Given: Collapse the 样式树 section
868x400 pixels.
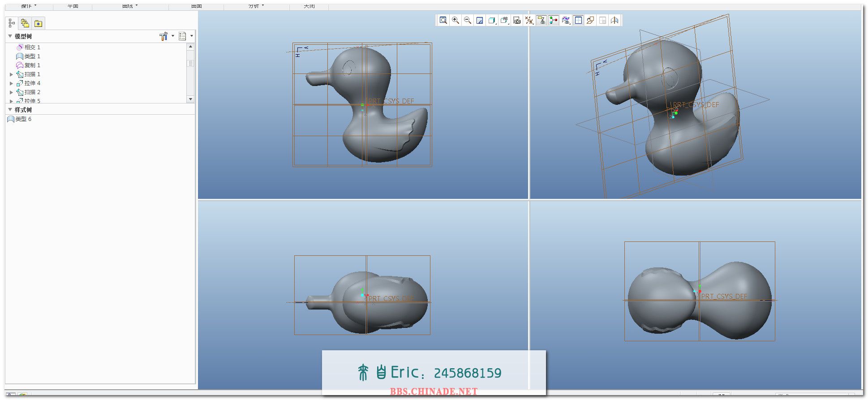Looking at the screenshot, I should tap(10, 110).
